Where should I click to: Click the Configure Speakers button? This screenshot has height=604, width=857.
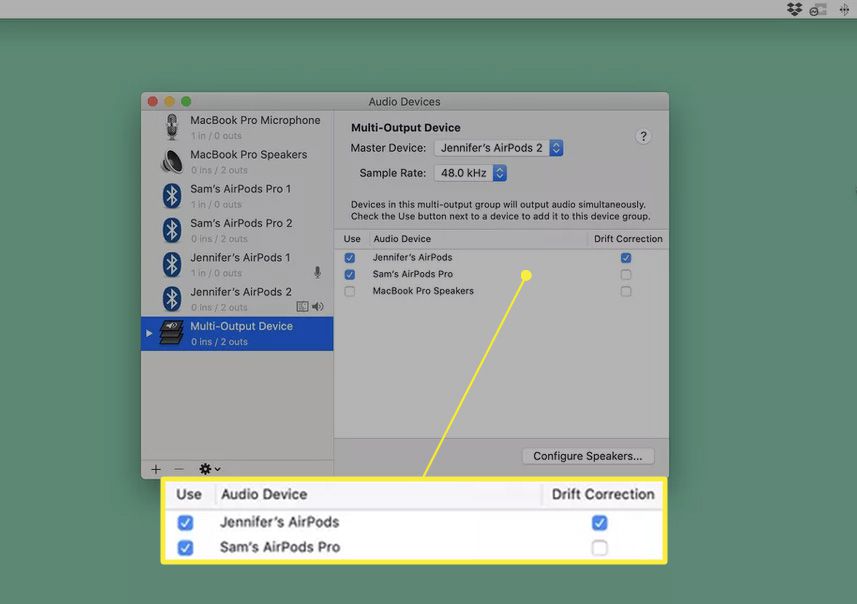pos(587,456)
